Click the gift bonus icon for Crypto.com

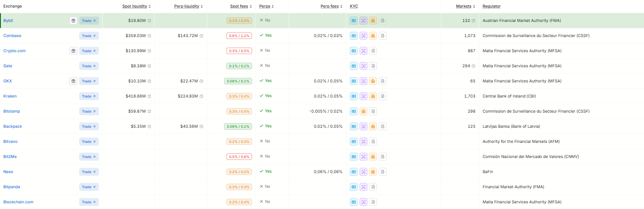click(x=73, y=51)
